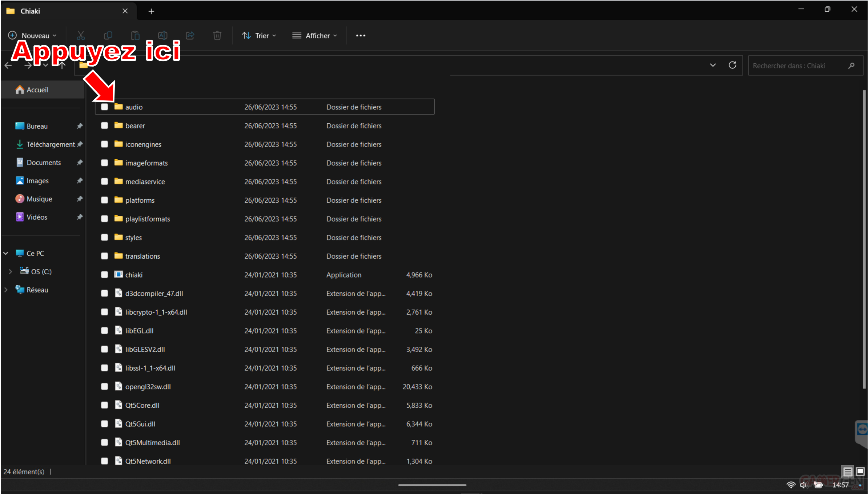This screenshot has height=494, width=868.
Task: Open Vidéos in the sidebar
Action: (x=37, y=217)
